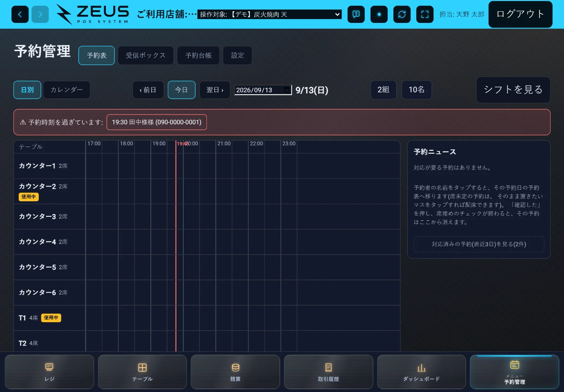Go forward with the right arrow header button
Screen dimensions: 564x392
40,14
